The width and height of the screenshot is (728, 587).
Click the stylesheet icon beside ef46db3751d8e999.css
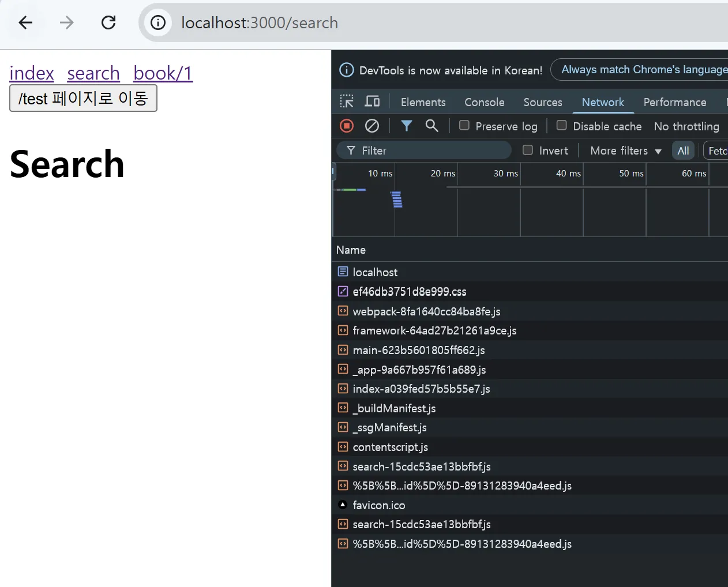tap(343, 291)
